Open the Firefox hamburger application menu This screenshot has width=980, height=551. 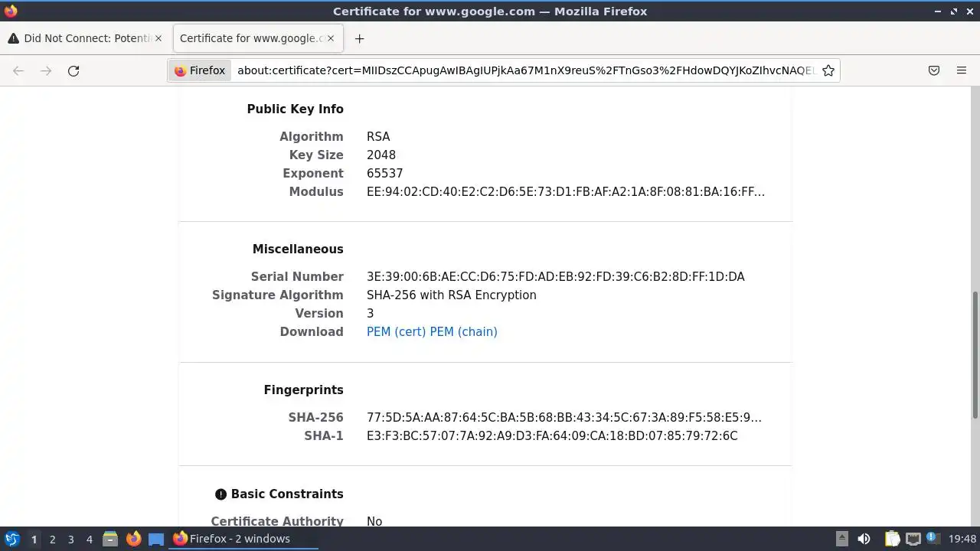pyautogui.click(x=962, y=70)
